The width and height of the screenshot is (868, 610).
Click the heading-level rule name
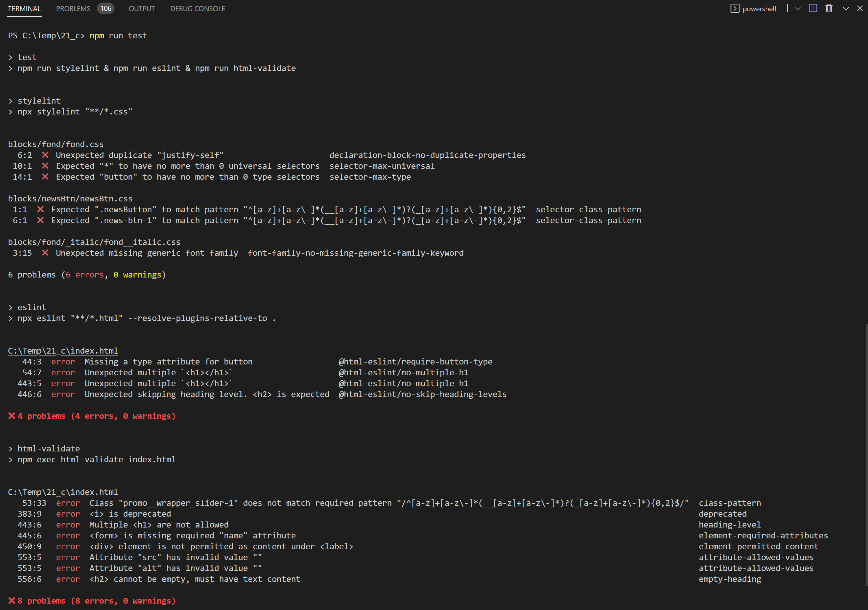coord(730,525)
